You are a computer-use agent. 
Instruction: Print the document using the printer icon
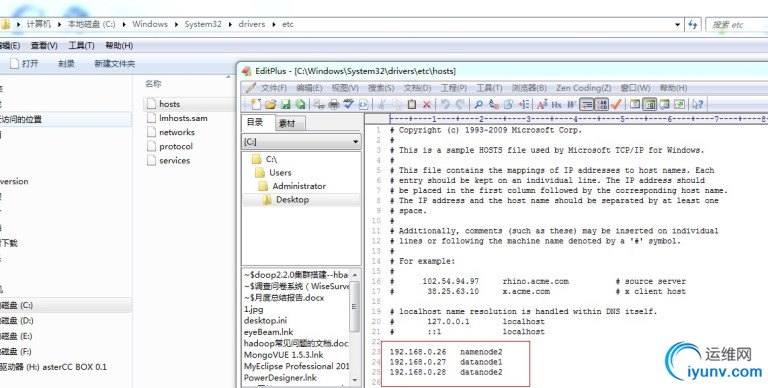(334, 104)
